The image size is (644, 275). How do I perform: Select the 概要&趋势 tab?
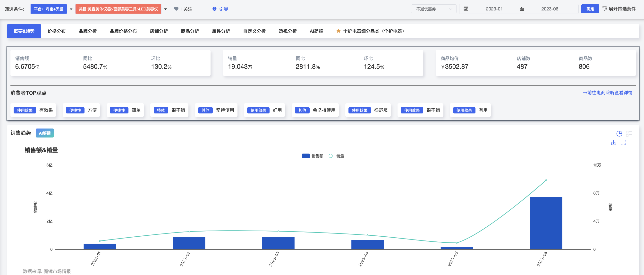(x=24, y=31)
